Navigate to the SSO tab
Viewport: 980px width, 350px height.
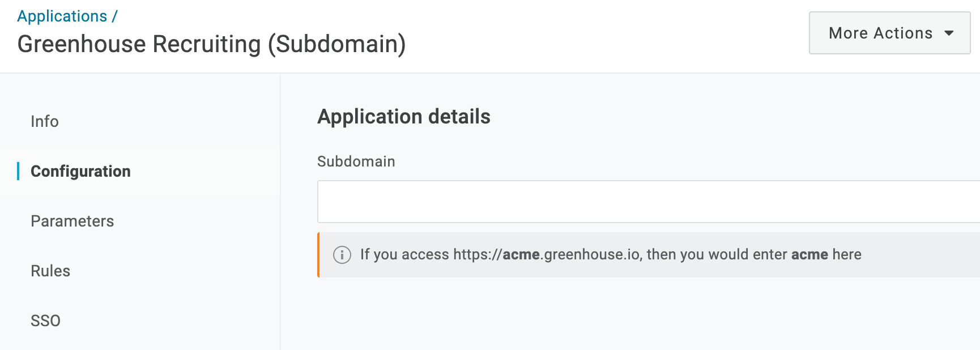[x=45, y=321]
